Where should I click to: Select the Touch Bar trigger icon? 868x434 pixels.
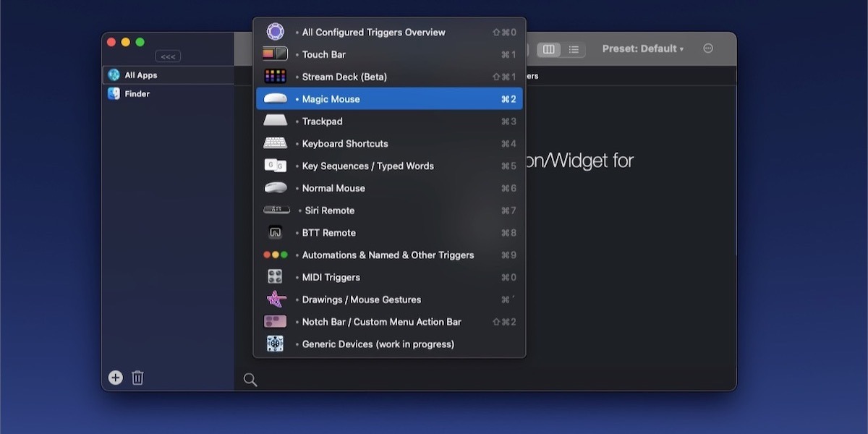pyautogui.click(x=275, y=54)
